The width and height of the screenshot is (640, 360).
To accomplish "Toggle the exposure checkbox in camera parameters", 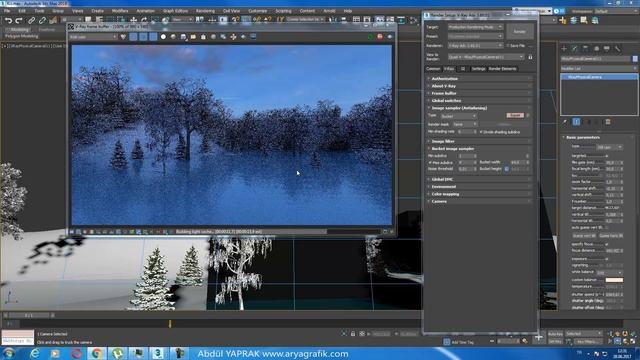I will tap(607, 258).
